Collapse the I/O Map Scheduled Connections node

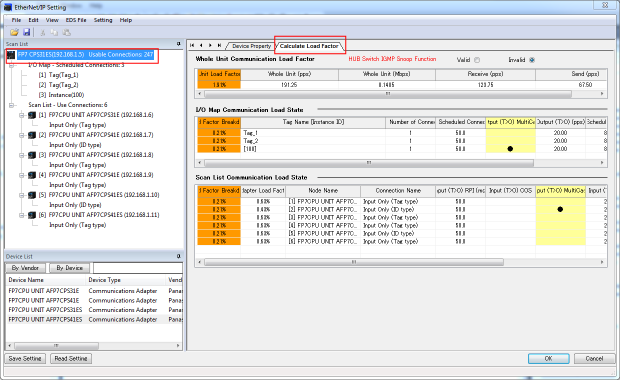[x=11, y=65]
